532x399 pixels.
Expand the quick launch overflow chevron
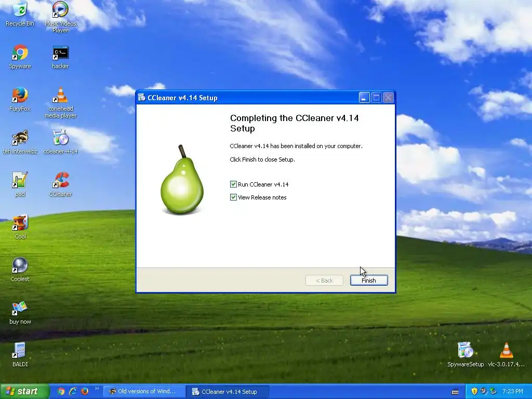pyautogui.click(x=97, y=389)
